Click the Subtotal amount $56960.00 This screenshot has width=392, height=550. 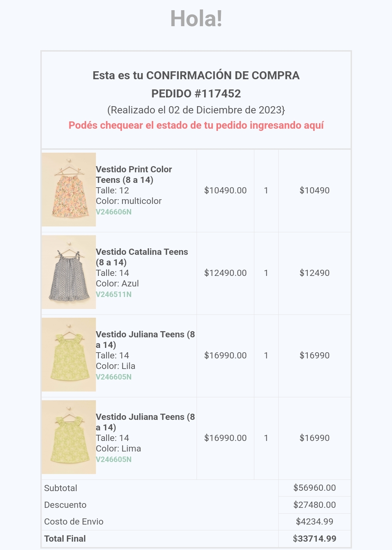click(315, 488)
